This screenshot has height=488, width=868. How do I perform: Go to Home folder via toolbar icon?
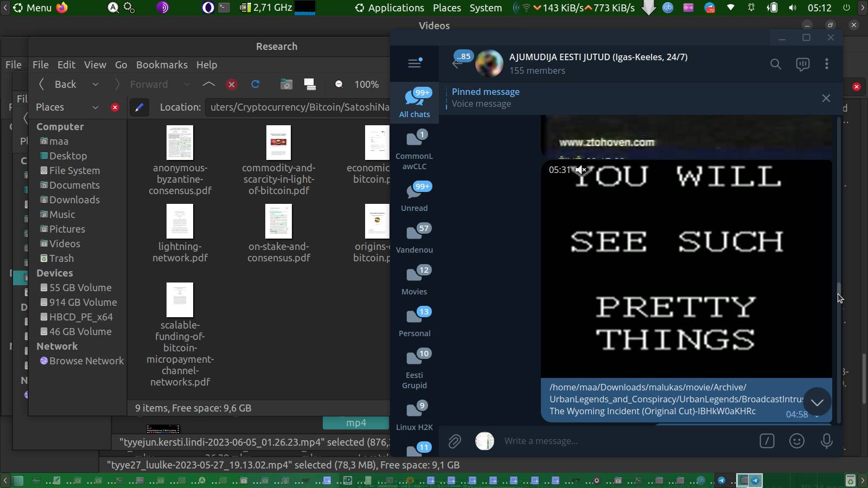coord(286,85)
